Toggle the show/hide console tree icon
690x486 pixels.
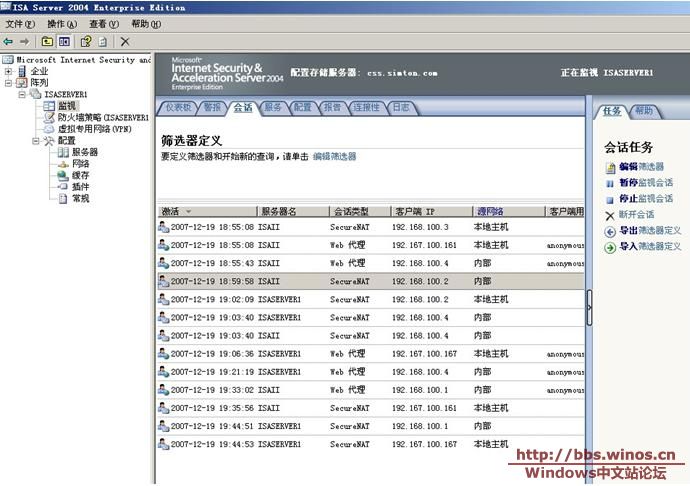(64, 41)
